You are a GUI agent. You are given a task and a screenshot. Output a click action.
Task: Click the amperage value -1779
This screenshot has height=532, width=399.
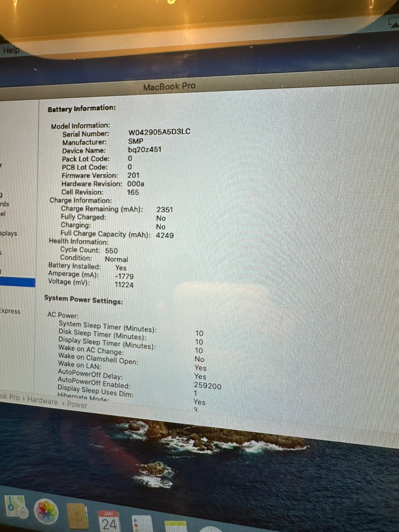tap(124, 276)
